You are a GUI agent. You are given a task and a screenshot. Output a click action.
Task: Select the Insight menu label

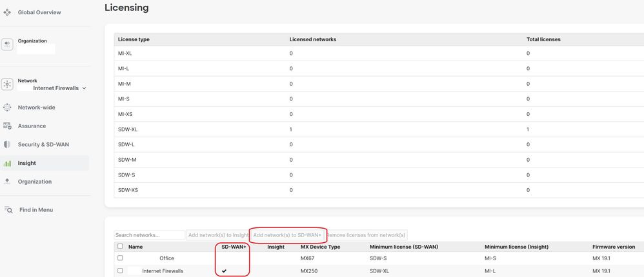[x=26, y=164]
